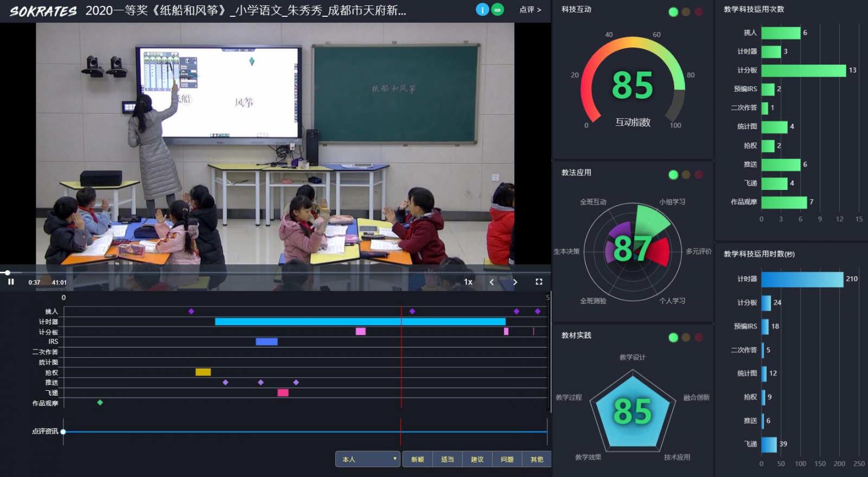Click the video progress slider handle
The width and height of the screenshot is (868, 477).
pos(7,272)
